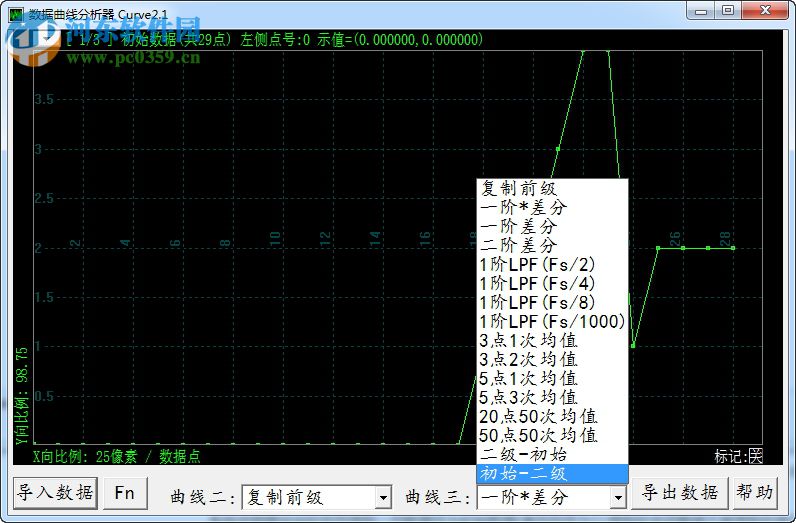
Task: Click 曲线二 combo box showing 复制前级
Action: [317, 497]
